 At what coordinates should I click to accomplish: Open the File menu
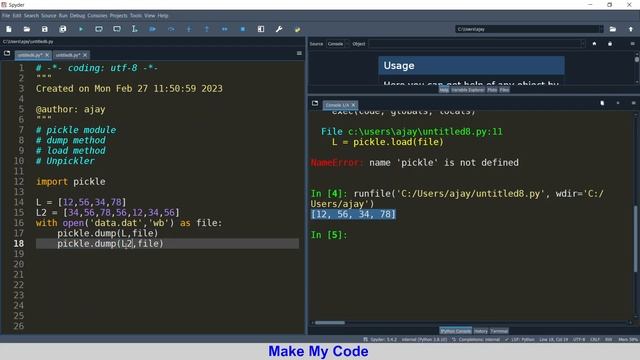point(6,16)
